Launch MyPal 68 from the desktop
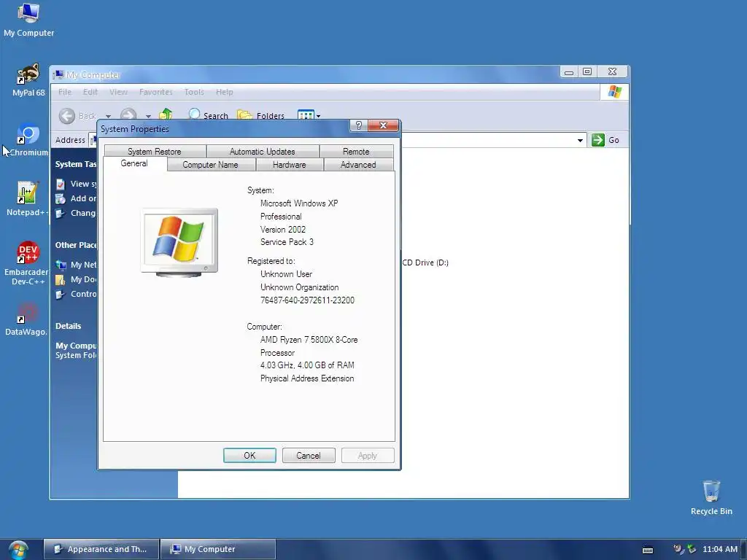 pyautogui.click(x=28, y=80)
